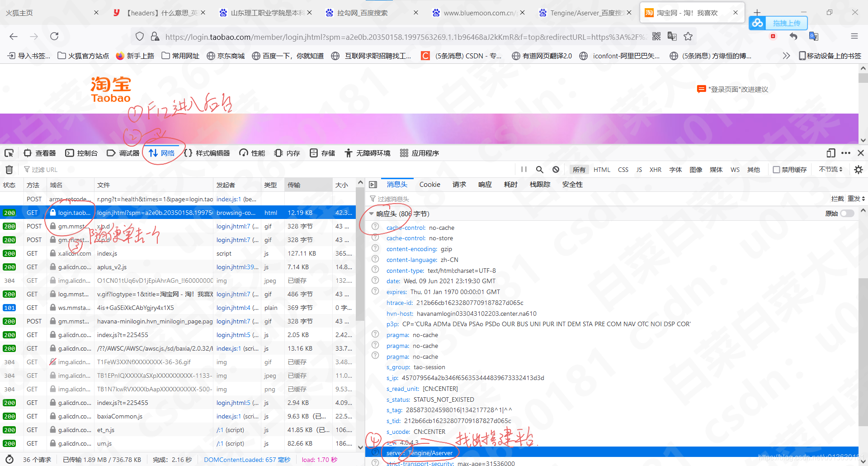Open the QR code icon in address bar

(656, 37)
